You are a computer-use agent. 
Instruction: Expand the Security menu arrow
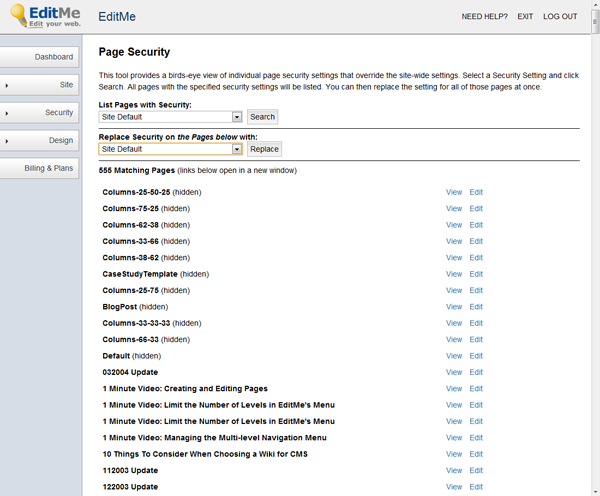(x=7, y=113)
